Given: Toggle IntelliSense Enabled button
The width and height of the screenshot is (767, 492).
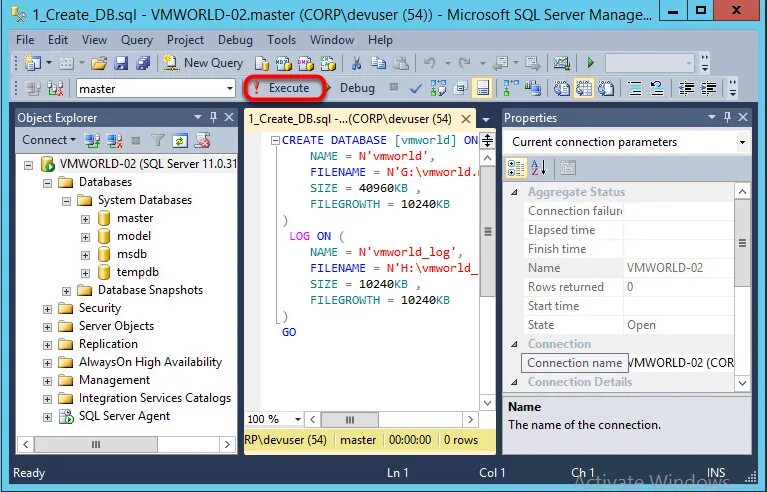Looking at the screenshot, I should 483,89.
